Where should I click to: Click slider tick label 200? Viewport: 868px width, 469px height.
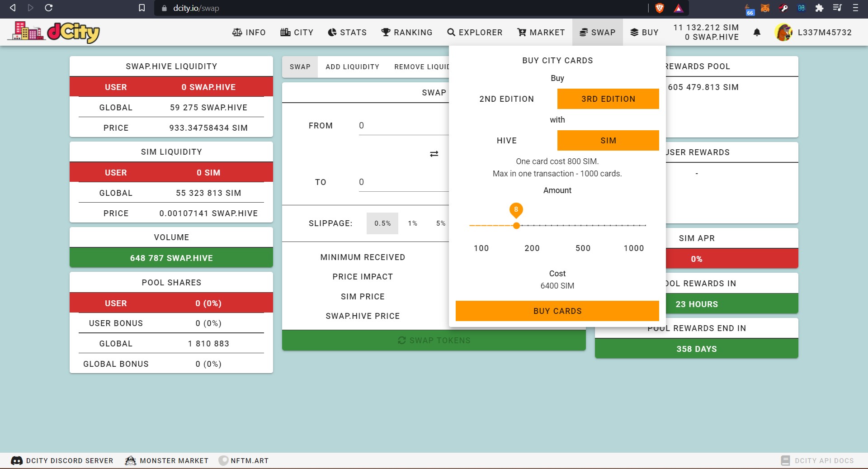pos(532,248)
